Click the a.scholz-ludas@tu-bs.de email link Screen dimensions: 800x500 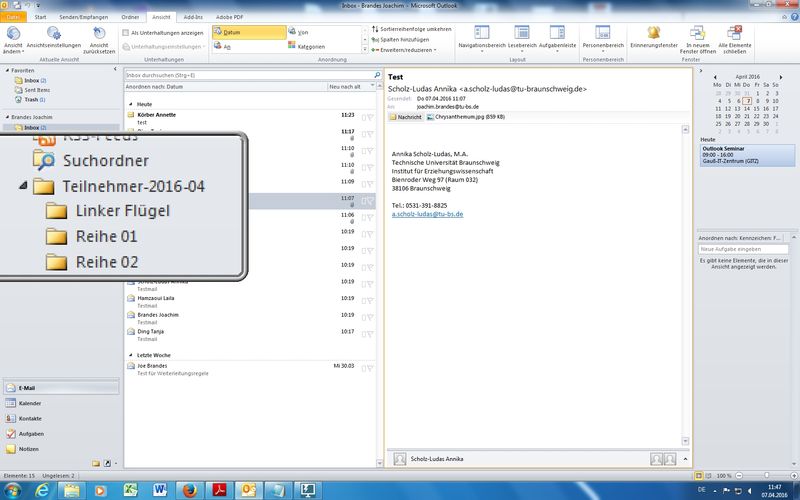pos(427,214)
